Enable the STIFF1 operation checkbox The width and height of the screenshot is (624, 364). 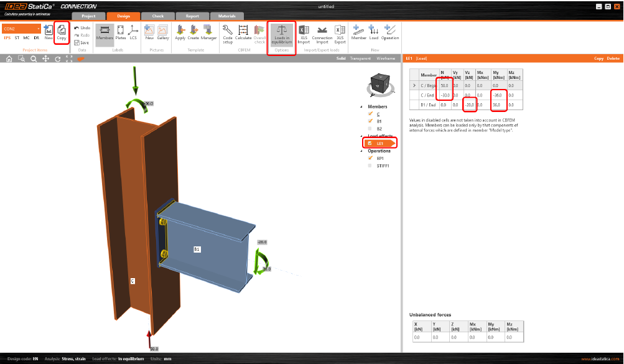click(370, 166)
